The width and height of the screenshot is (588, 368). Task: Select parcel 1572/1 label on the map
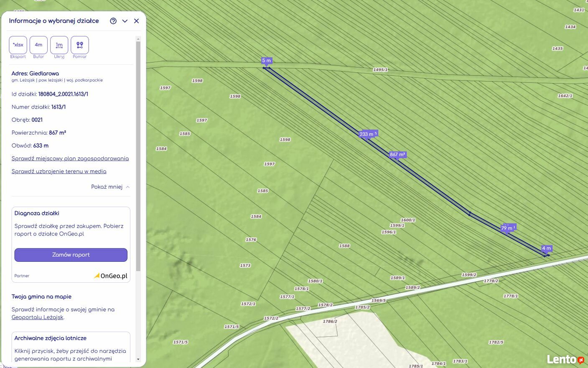[248, 304]
